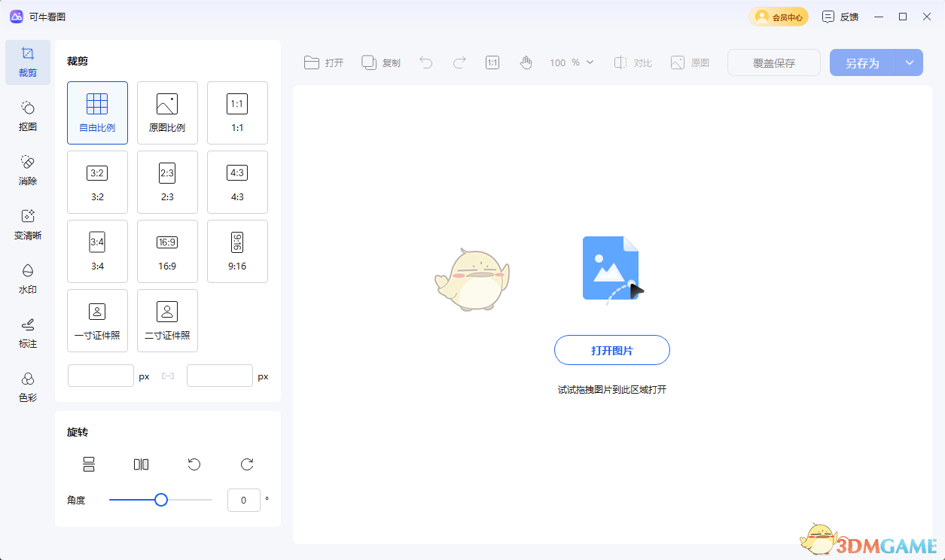
Task: Switch crop mode to 原图比例
Action: (x=167, y=112)
